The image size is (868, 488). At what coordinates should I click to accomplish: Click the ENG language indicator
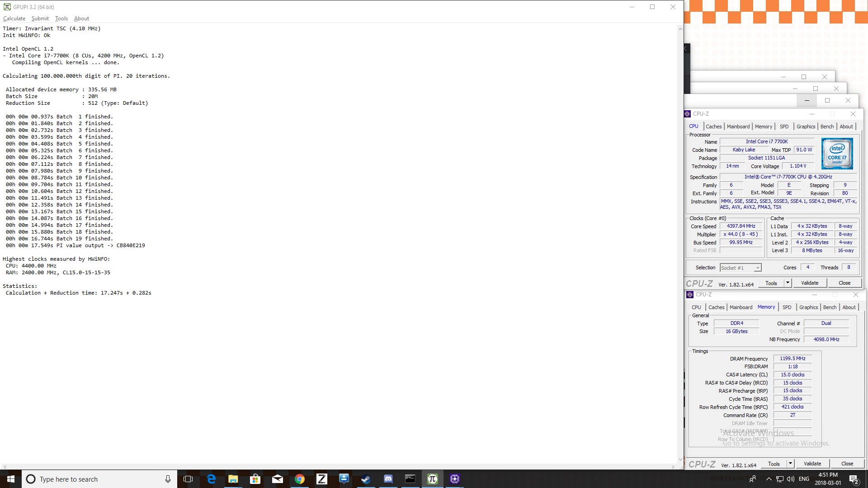[x=804, y=479]
